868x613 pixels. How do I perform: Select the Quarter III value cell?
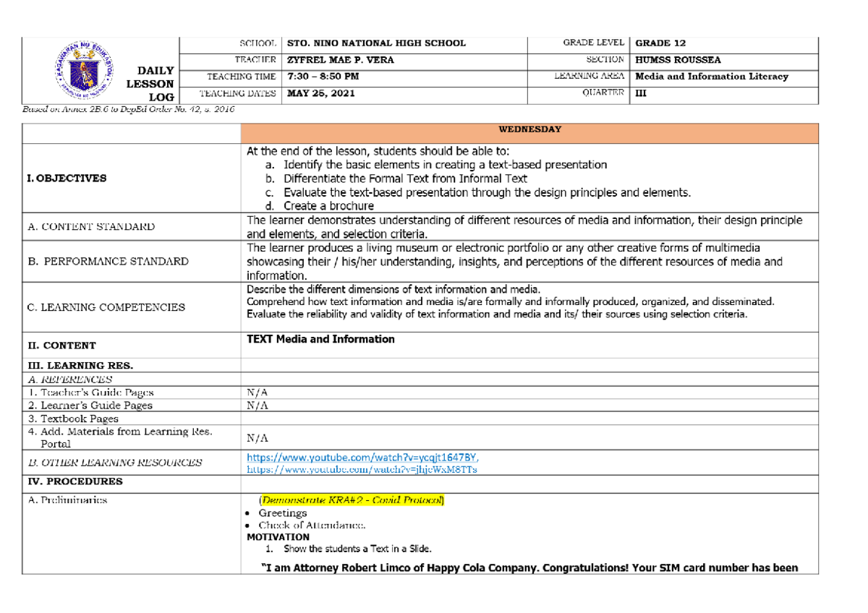pos(724,93)
